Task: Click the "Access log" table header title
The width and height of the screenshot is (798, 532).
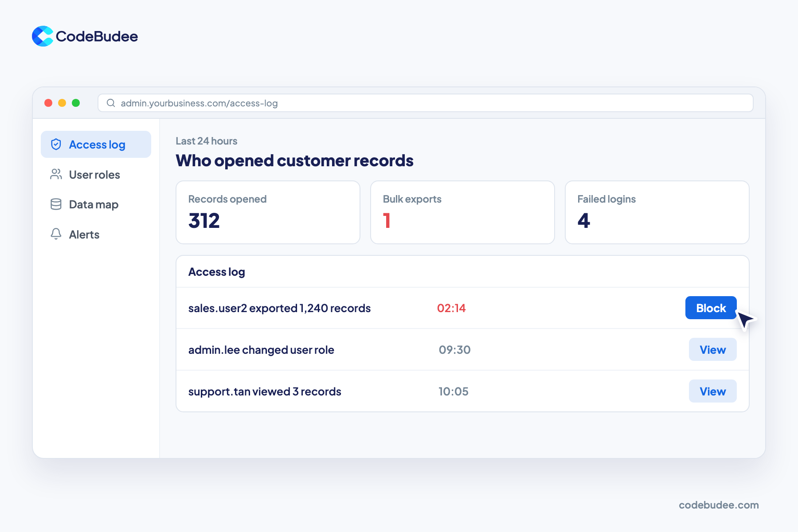Action: tap(217, 272)
